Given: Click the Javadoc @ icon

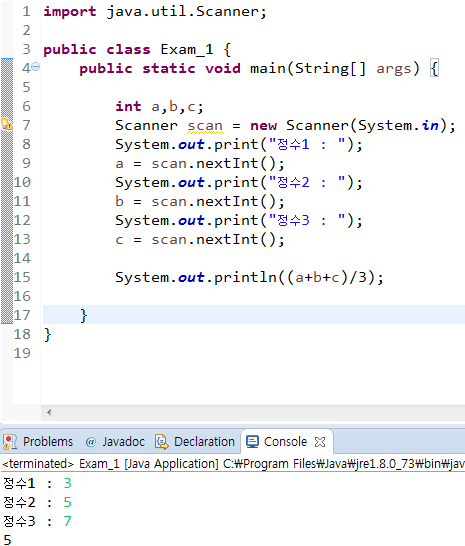Looking at the screenshot, I should [90, 442].
